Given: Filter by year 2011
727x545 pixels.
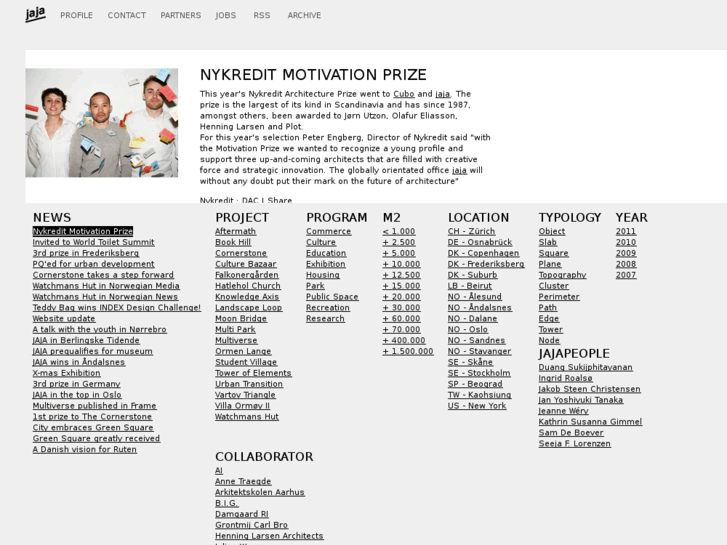Looking at the screenshot, I should pyautogui.click(x=626, y=231).
